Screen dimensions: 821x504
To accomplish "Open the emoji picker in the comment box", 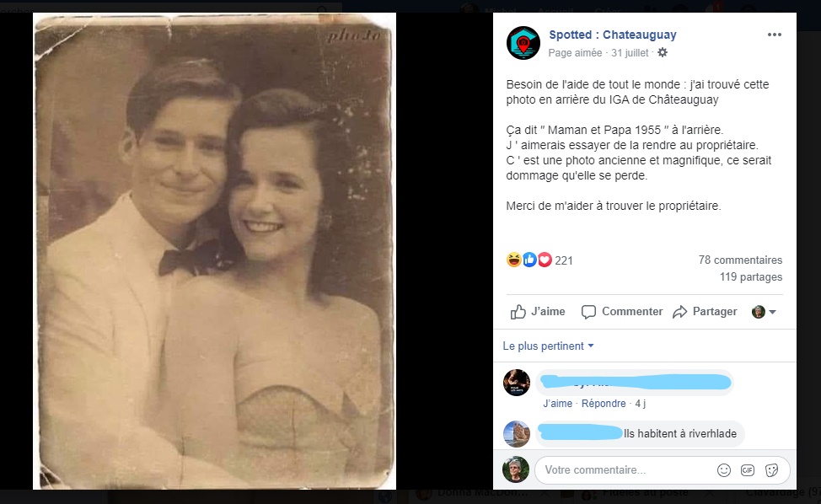I will click(x=723, y=469).
